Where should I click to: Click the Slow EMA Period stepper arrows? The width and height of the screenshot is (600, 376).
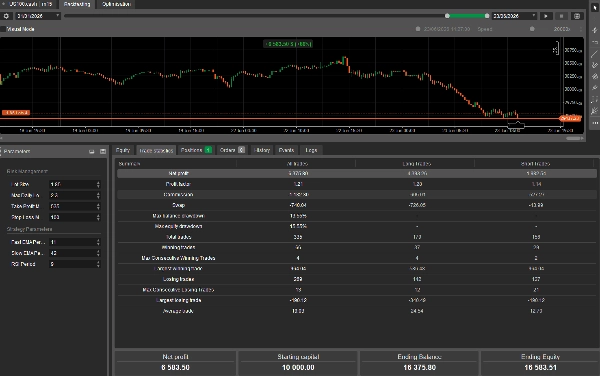(x=98, y=253)
